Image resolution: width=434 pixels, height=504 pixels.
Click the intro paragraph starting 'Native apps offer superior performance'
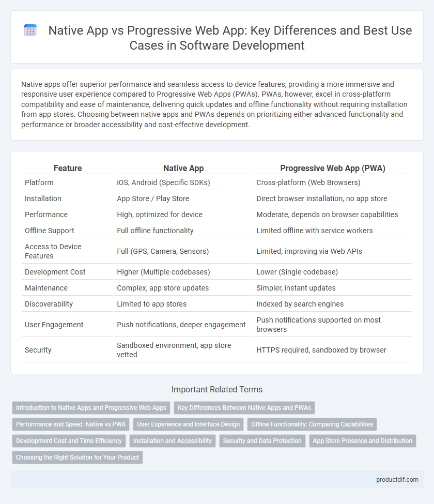coord(214,104)
